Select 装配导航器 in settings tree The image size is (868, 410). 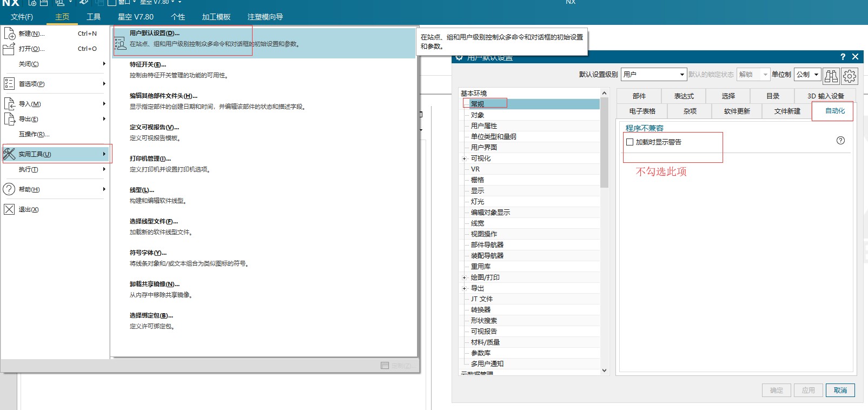coord(487,256)
